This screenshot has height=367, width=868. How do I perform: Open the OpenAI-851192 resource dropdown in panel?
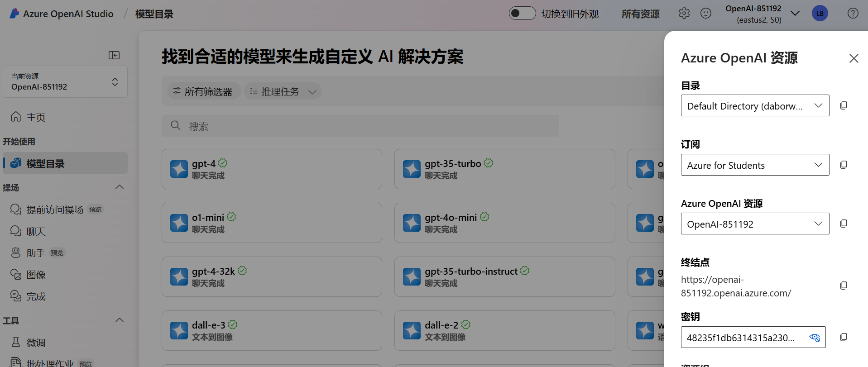(x=755, y=224)
